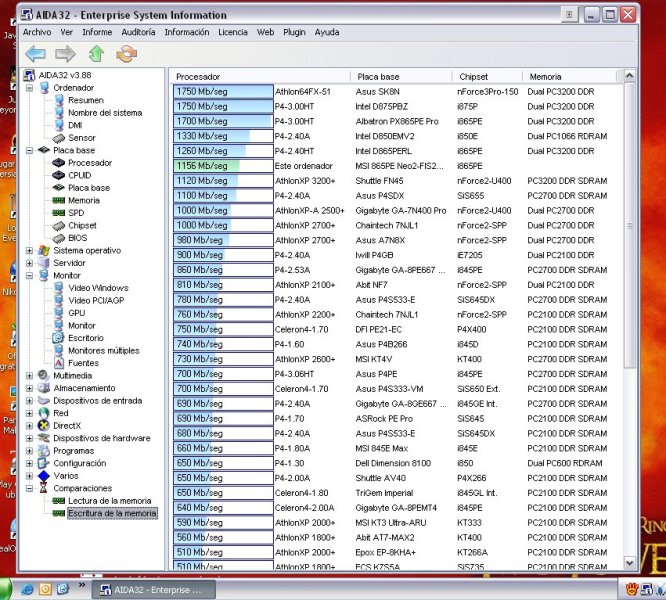The width and height of the screenshot is (666, 600).
Task: Click the Red globe icon in tree
Action: point(44,413)
